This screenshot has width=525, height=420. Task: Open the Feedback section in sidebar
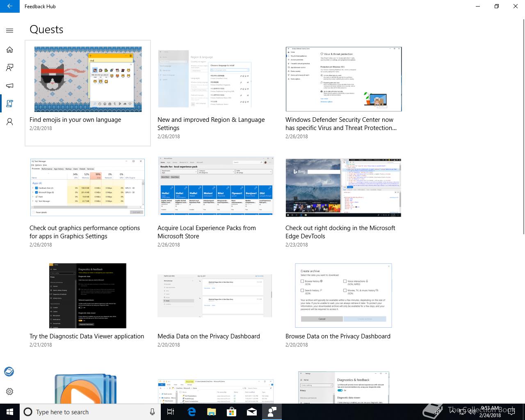pyautogui.click(x=10, y=68)
